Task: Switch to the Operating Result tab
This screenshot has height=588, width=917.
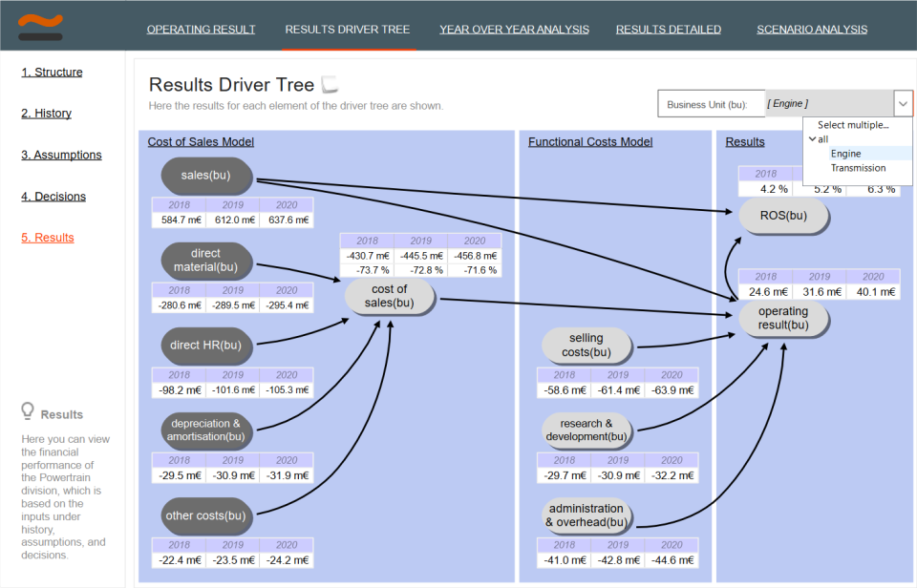Action: 201,30
